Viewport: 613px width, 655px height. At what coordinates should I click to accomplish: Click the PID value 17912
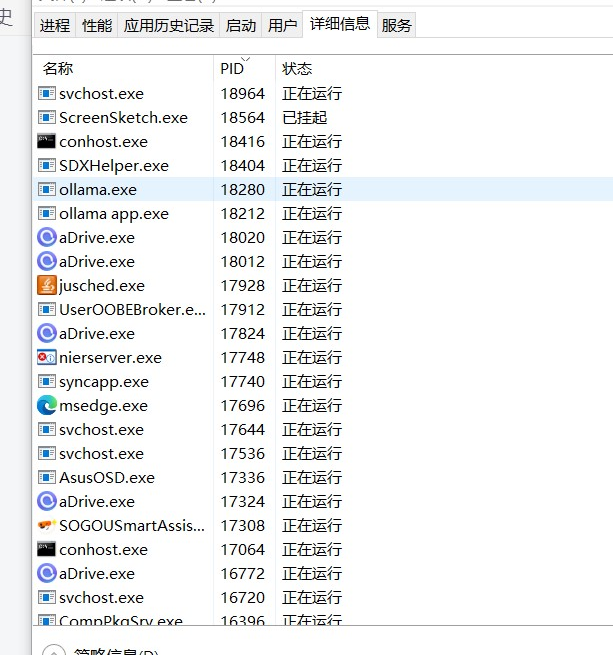pyautogui.click(x=242, y=310)
